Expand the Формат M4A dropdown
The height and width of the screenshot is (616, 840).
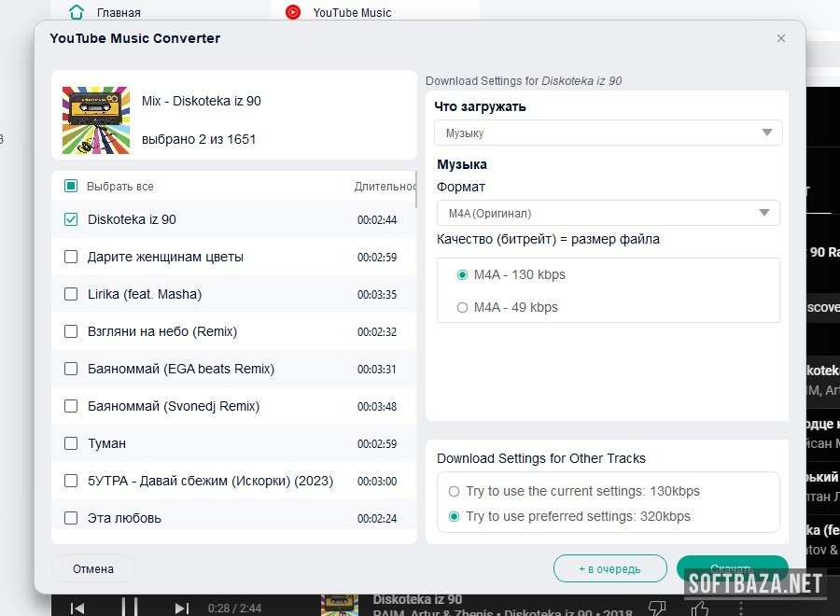(608, 213)
